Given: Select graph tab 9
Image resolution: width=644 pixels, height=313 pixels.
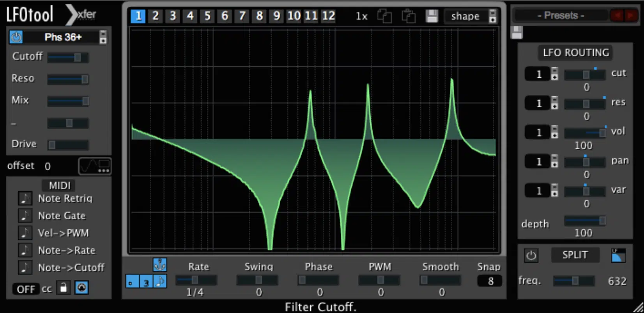Looking at the screenshot, I should [277, 16].
